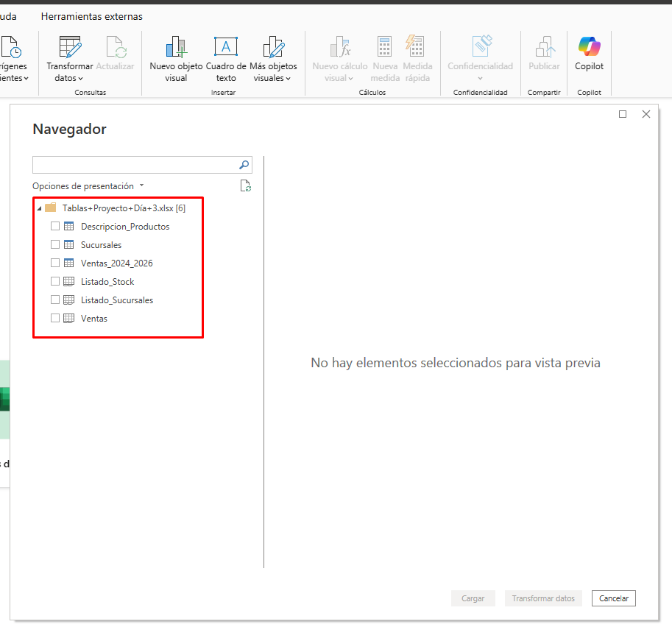The height and width of the screenshot is (641, 672).
Task: Click the Cancelar button
Action: coord(613,598)
